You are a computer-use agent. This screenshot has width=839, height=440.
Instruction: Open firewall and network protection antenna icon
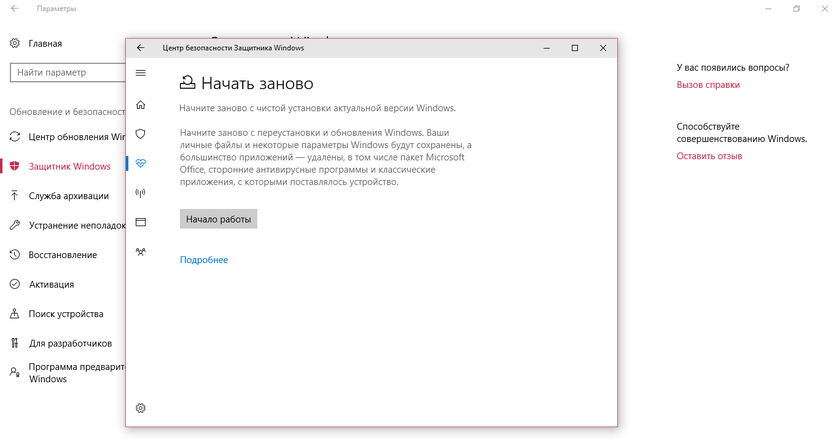click(x=141, y=193)
